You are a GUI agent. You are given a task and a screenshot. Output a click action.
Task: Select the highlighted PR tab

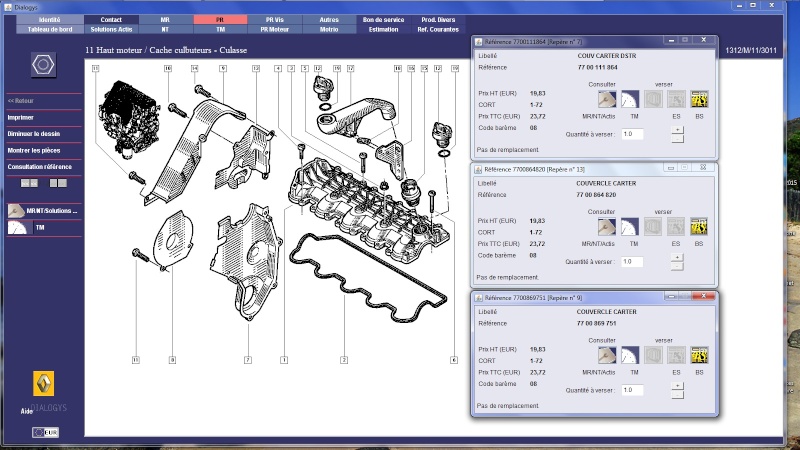point(220,19)
